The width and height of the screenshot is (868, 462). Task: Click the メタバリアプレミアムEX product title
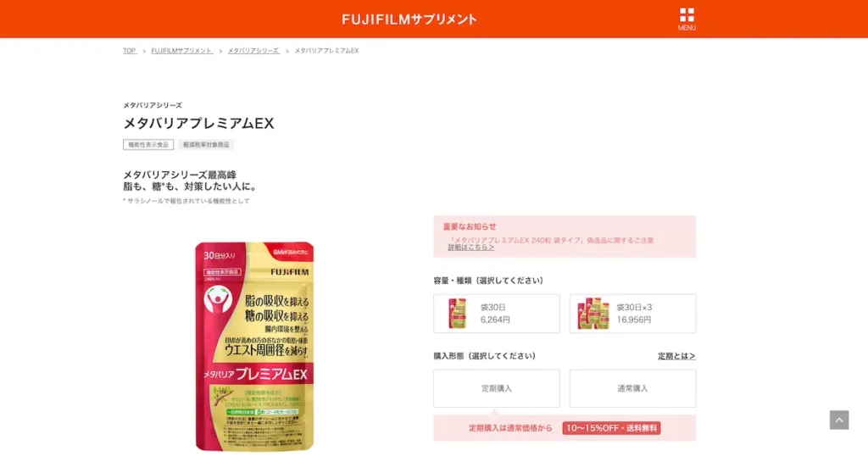(198, 123)
